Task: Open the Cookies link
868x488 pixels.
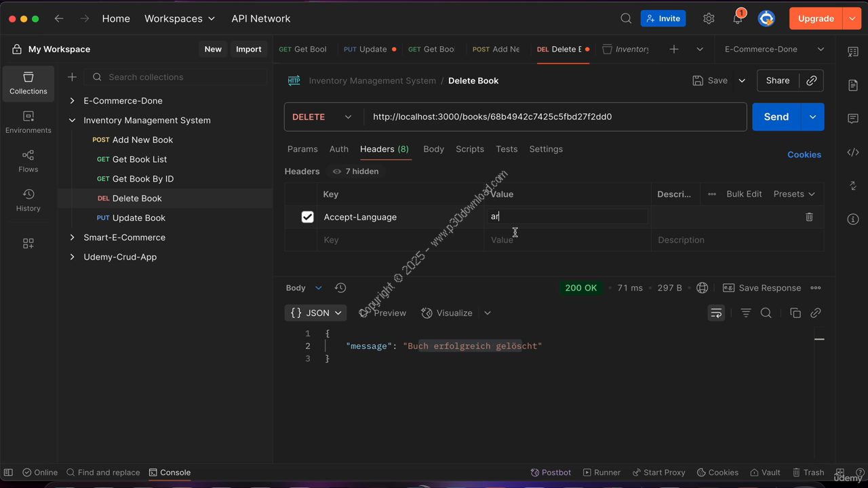Action: tap(804, 155)
